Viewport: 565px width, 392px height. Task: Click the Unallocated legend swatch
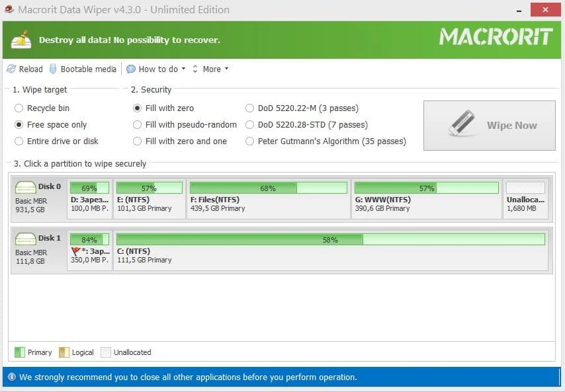106,352
